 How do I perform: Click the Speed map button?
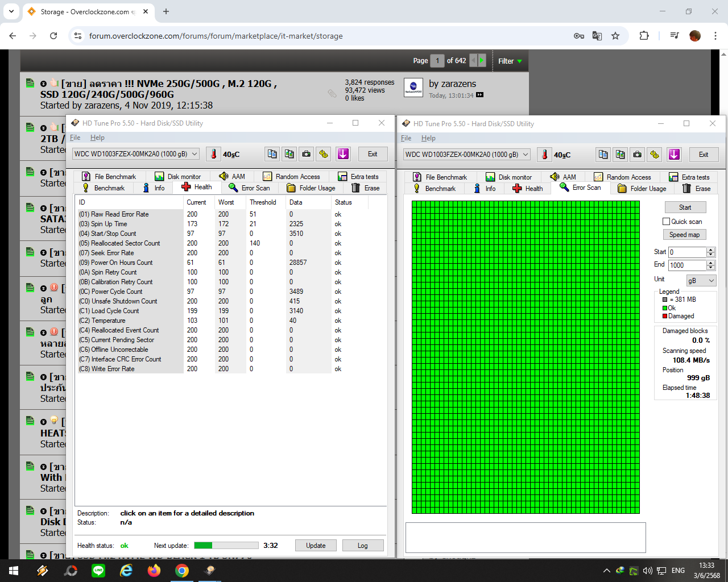684,235
